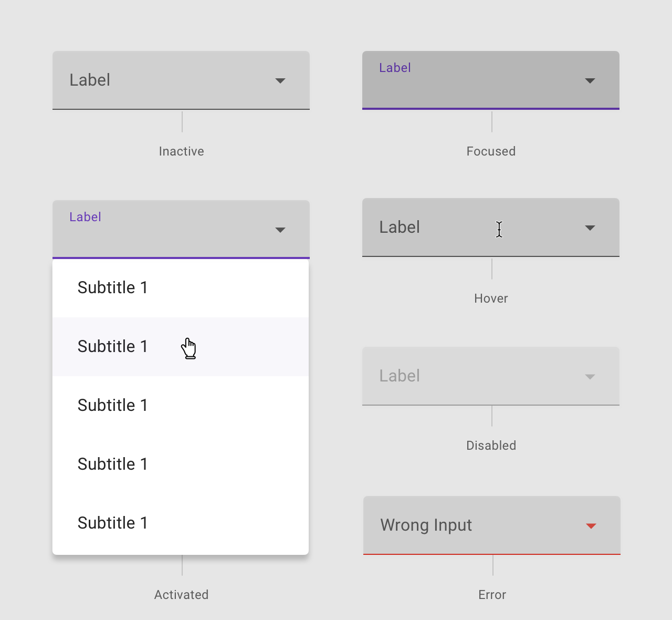The image size is (672, 620).
Task: Click the Focused dropdown's arrow icon
Action: pyautogui.click(x=590, y=81)
